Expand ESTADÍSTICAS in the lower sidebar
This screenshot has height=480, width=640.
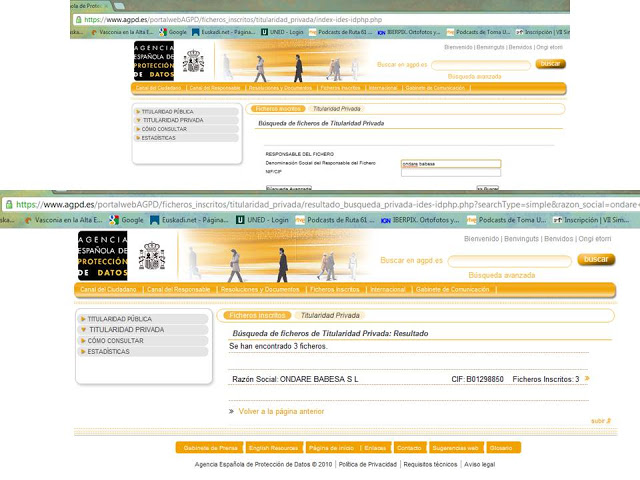[107, 352]
